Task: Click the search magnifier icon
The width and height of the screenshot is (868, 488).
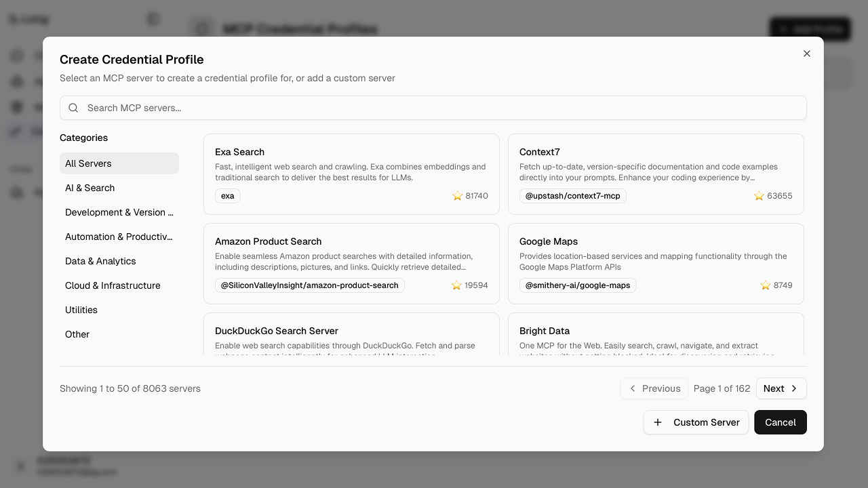Action: (x=73, y=108)
